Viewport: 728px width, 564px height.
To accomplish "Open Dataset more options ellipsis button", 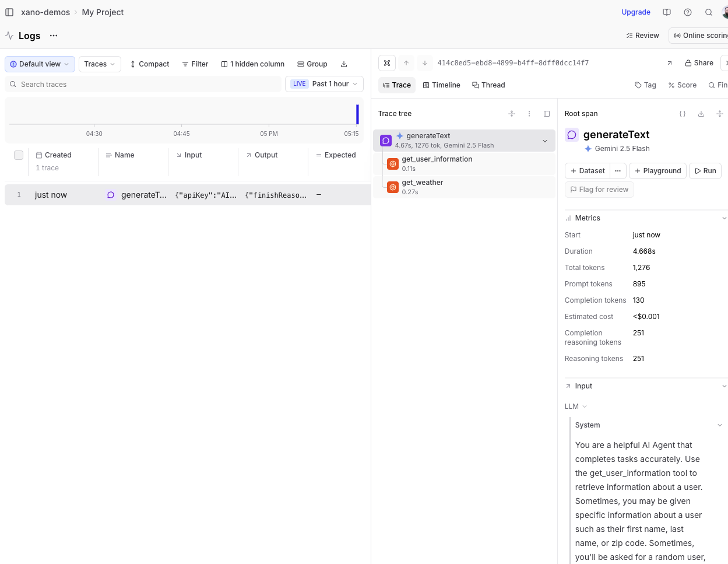I will coord(618,171).
